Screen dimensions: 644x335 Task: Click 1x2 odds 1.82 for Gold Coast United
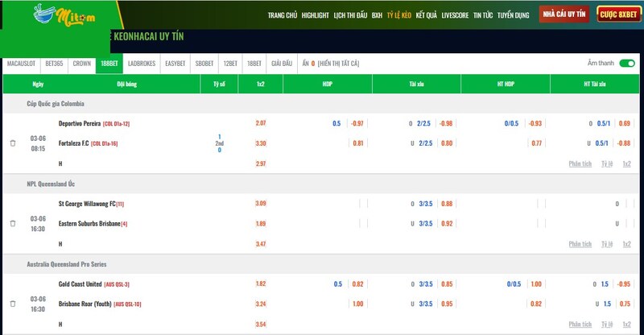click(260, 283)
